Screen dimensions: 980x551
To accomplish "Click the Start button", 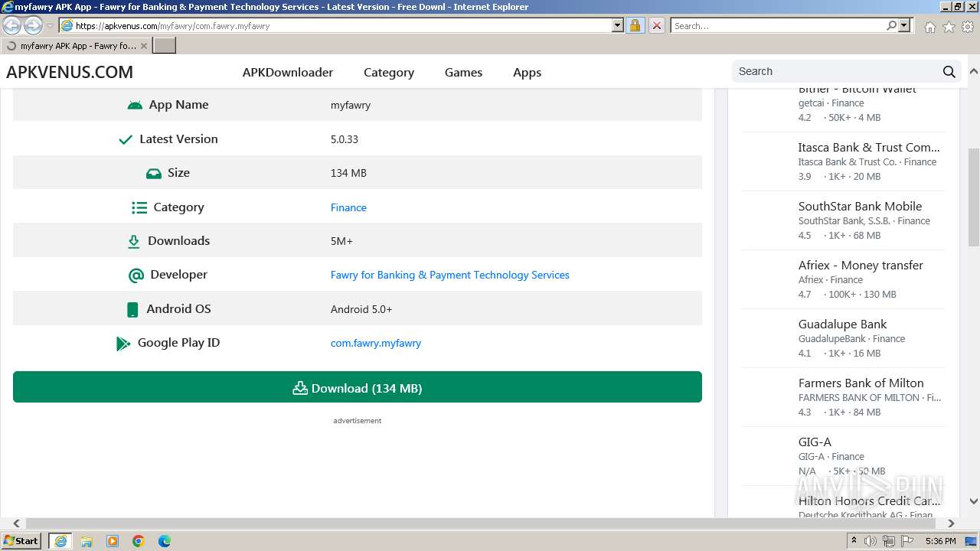I will click(x=21, y=541).
